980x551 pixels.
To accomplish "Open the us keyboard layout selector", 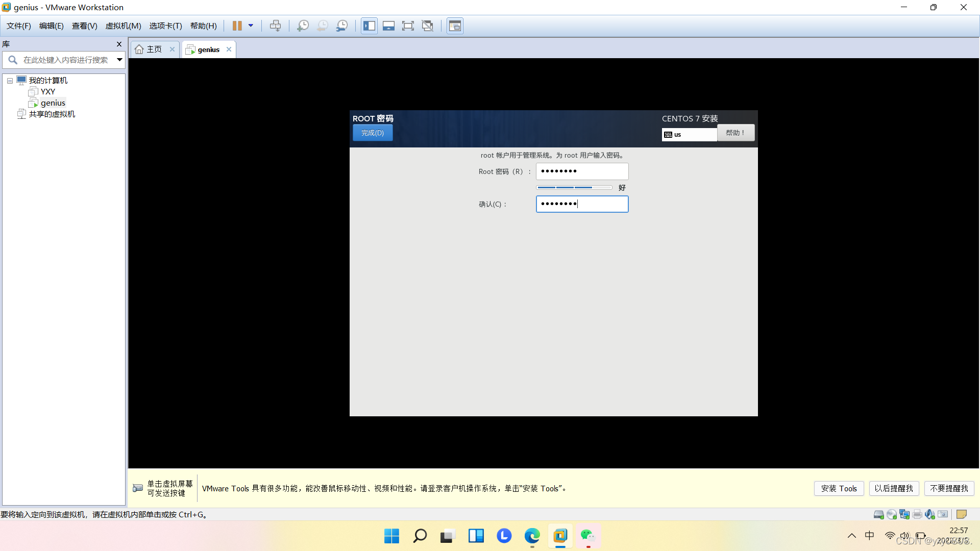I will click(690, 135).
